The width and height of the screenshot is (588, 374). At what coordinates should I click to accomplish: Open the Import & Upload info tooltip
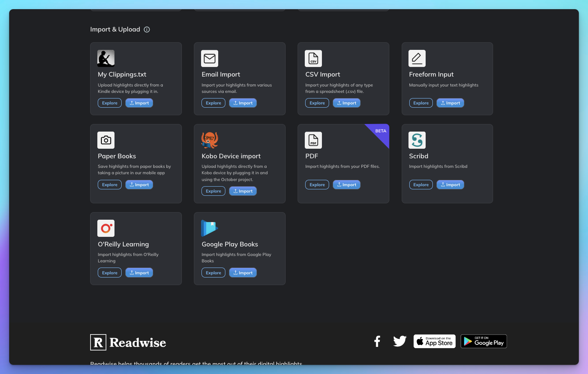click(146, 29)
